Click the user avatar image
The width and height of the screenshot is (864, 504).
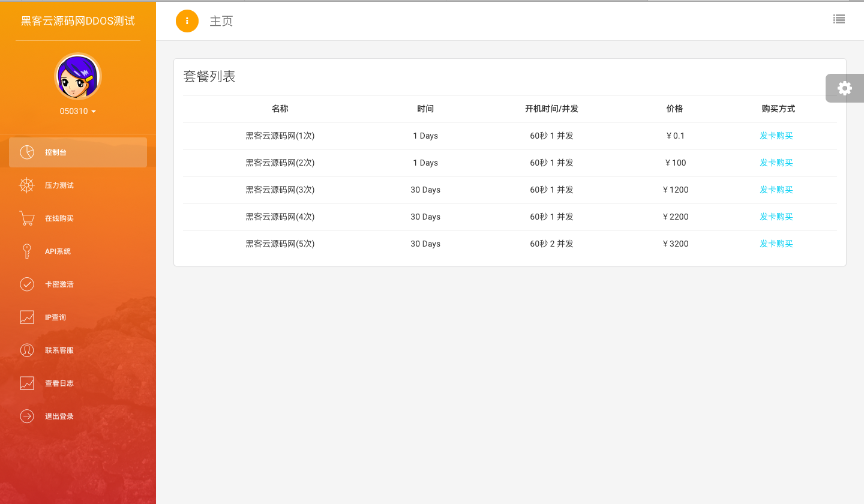pos(78,76)
